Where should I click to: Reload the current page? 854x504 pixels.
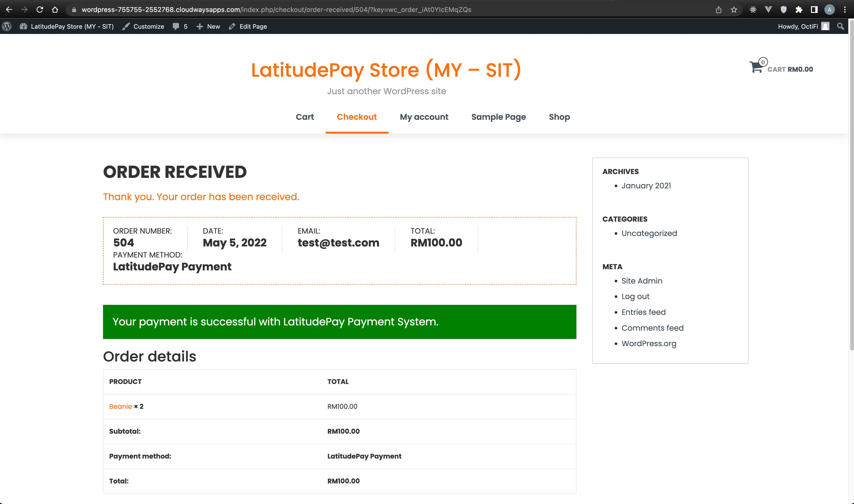coord(40,10)
